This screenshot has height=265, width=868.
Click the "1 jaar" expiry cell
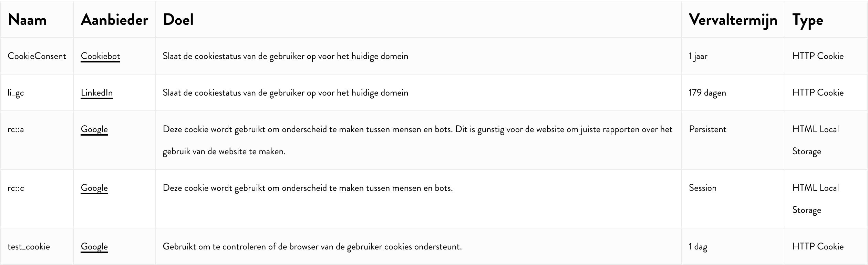[698, 56]
